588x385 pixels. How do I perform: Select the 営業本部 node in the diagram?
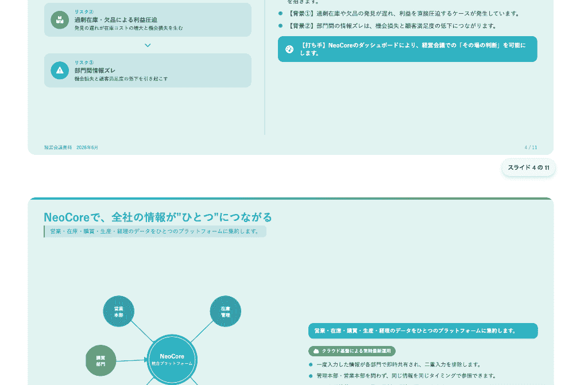[x=118, y=312]
